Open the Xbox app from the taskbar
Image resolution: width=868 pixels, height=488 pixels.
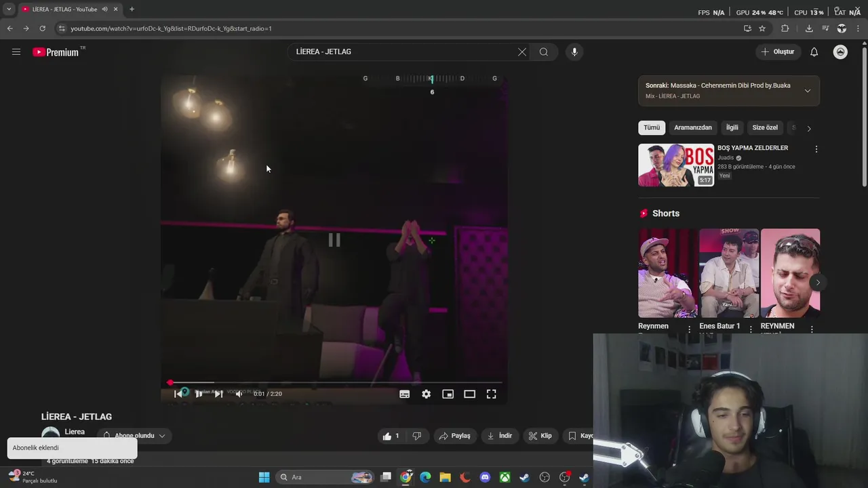pyautogui.click(x=505, y=477)
